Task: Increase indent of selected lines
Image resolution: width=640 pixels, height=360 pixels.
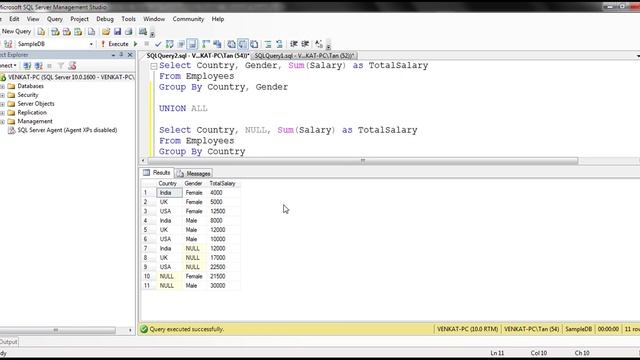Action: [x=305, y=44]
